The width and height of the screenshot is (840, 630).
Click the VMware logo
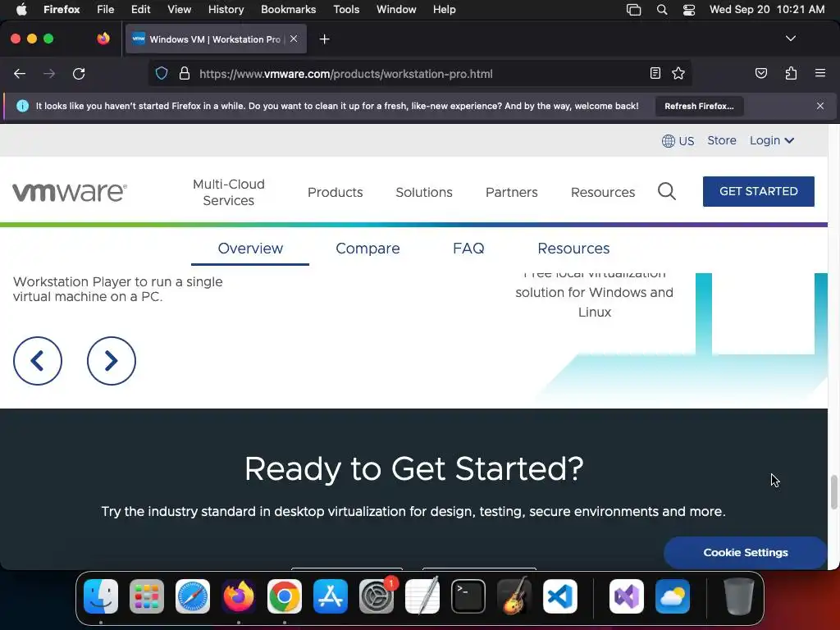coord(70,192)
